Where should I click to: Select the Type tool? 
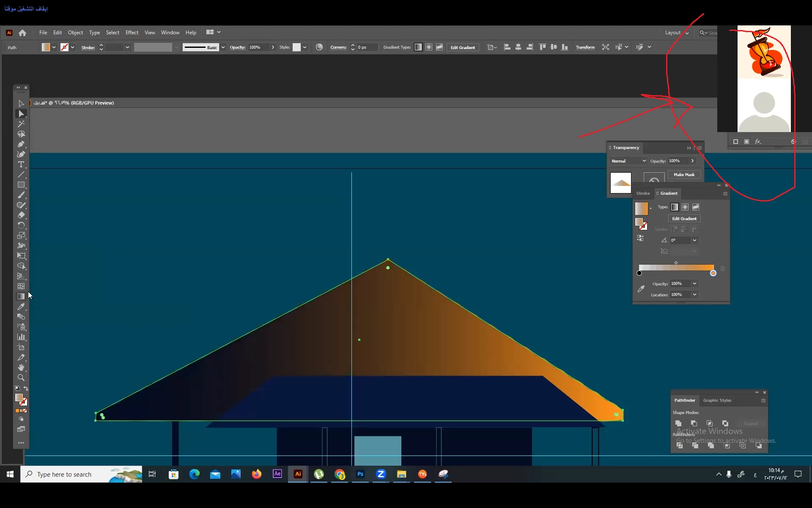[21, 165]
